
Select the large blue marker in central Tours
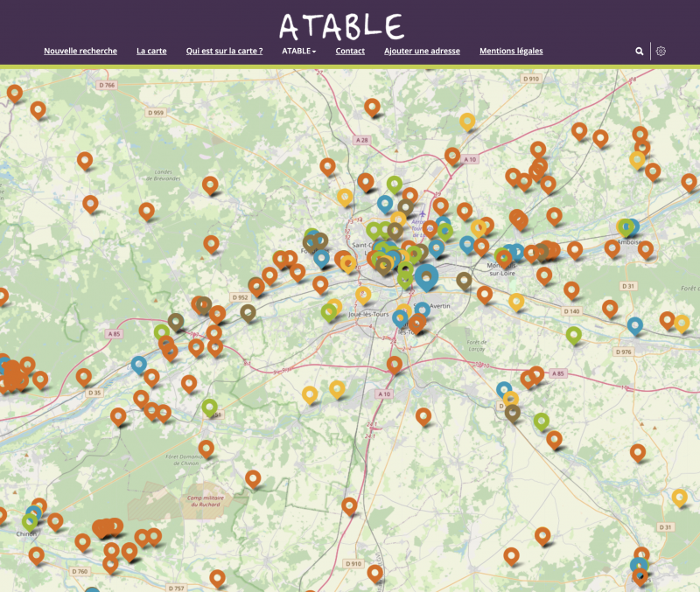click(426, 276)
